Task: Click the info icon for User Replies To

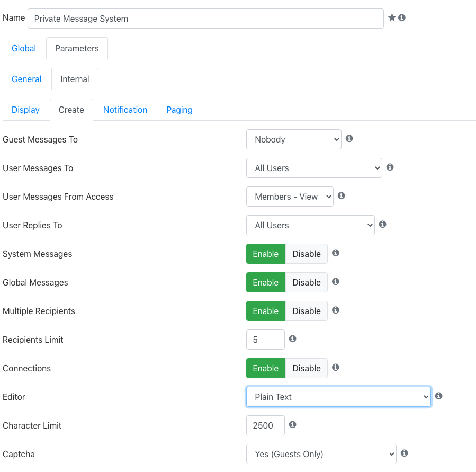Action: pyautogui.click(x=382, y=224)
